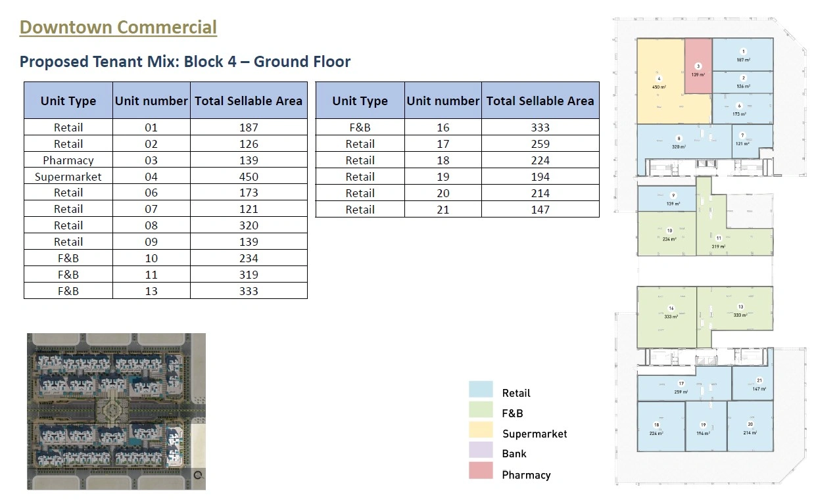Select the area '121' cell in the table
The height and width of the screenshot is (504, 839).
click(x=249, y=209)
